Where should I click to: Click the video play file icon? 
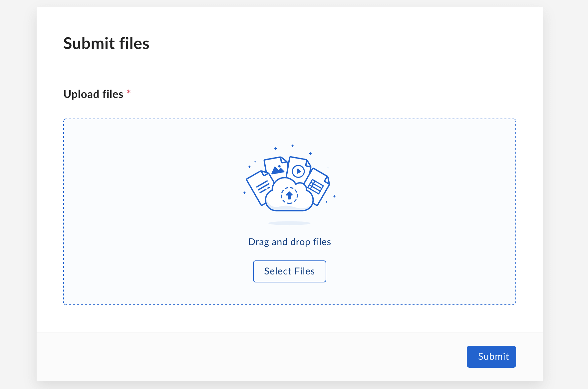[299, 169]
